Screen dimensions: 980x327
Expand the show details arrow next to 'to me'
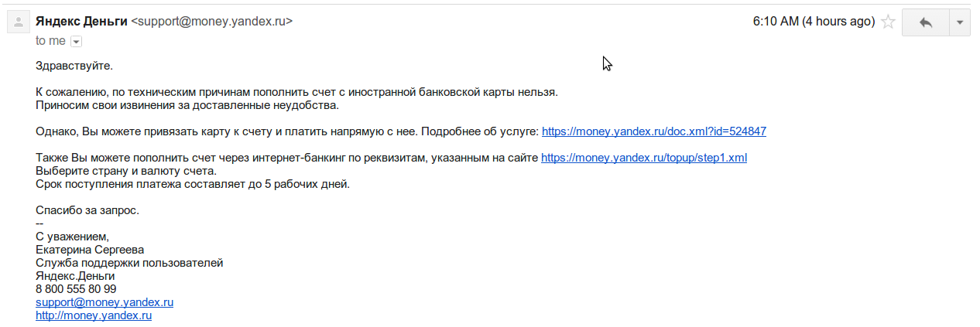click(x=76, y=41)
